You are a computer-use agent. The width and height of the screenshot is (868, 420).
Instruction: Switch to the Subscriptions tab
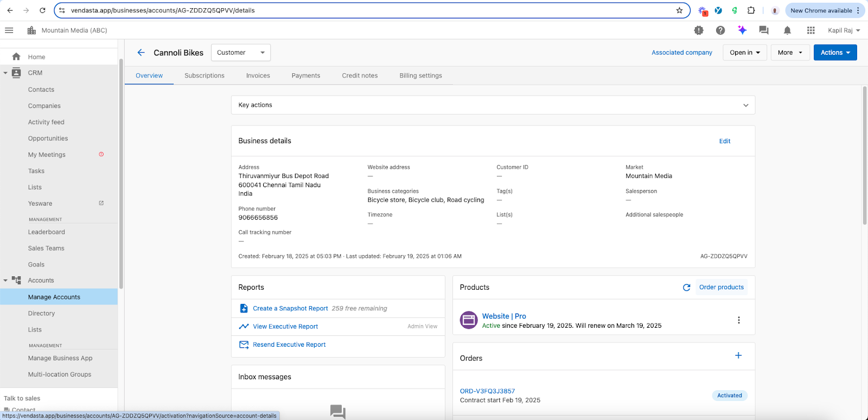[205, 75]
